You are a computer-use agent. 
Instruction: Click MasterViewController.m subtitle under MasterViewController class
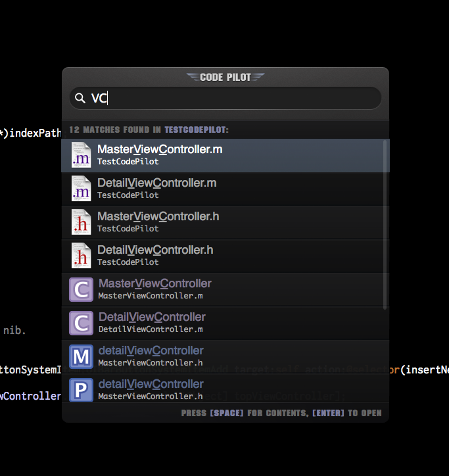[151, 296]
